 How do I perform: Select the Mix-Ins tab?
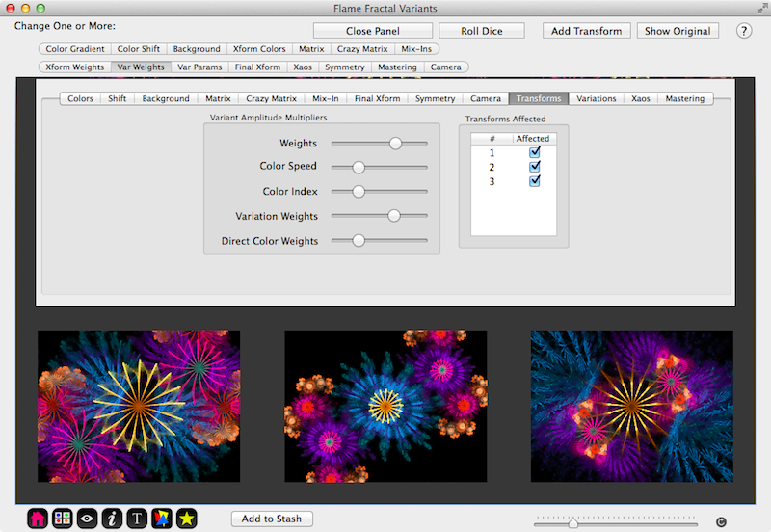pos(416,49)
